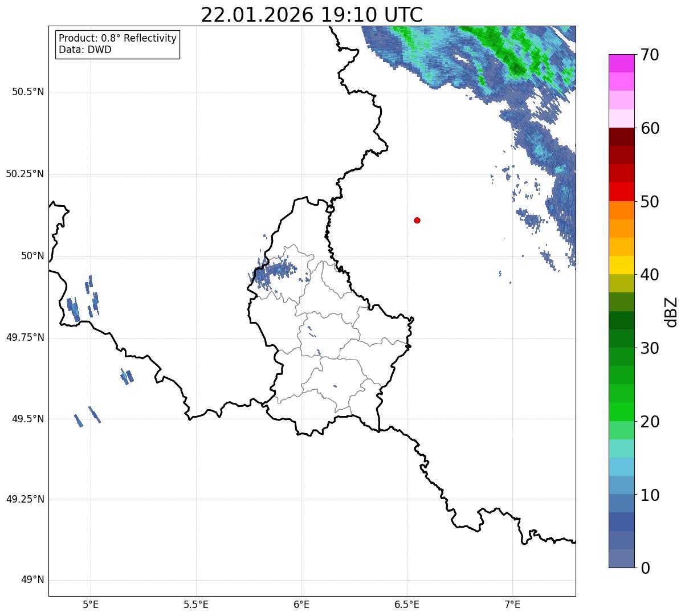Click the red station marker dot

click(417, 220)
